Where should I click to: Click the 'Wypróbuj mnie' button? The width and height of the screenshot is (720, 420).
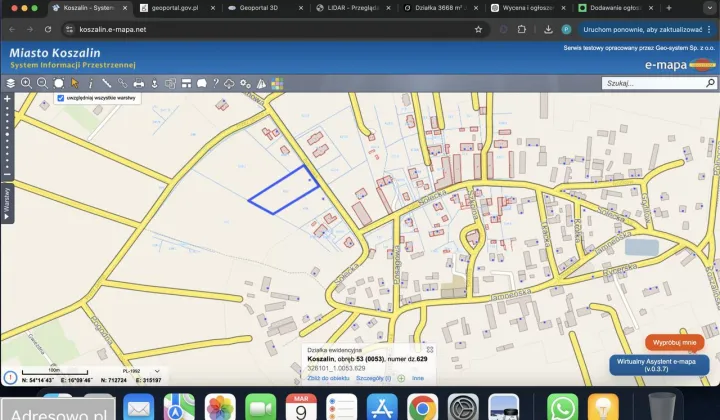(x=674, y=342)
